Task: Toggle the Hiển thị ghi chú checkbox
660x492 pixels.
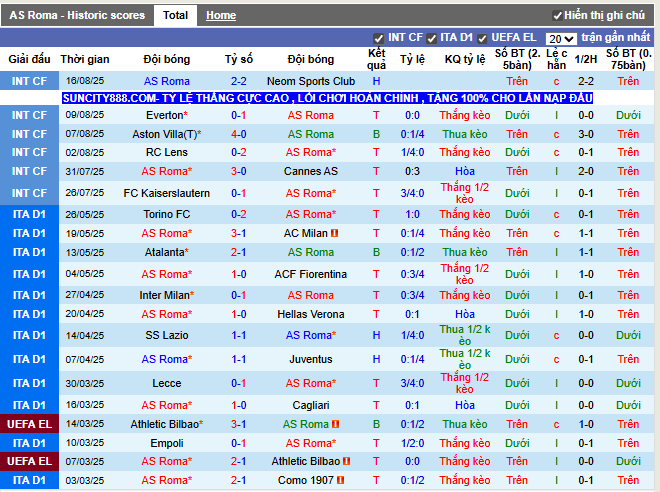Action: [557, 16]
